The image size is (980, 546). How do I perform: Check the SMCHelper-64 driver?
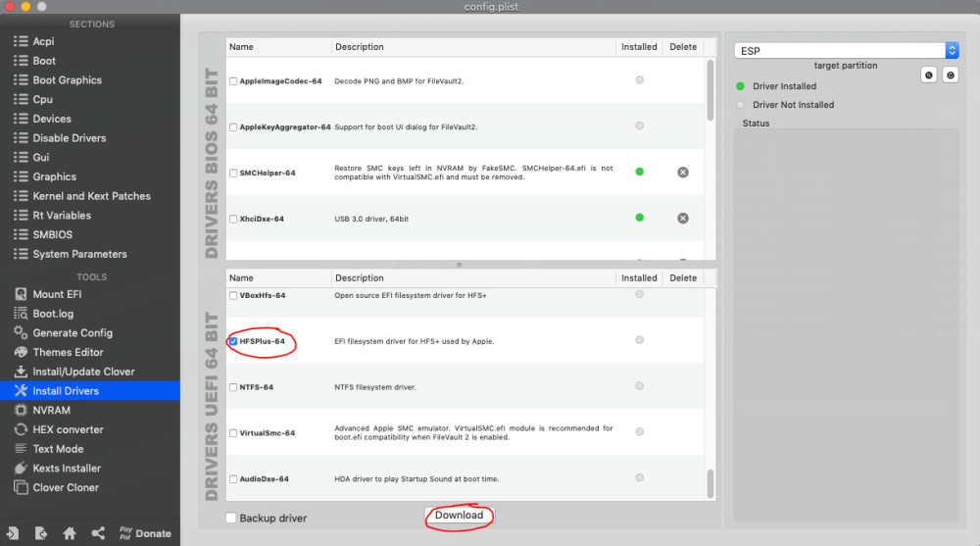coord(233,174)
